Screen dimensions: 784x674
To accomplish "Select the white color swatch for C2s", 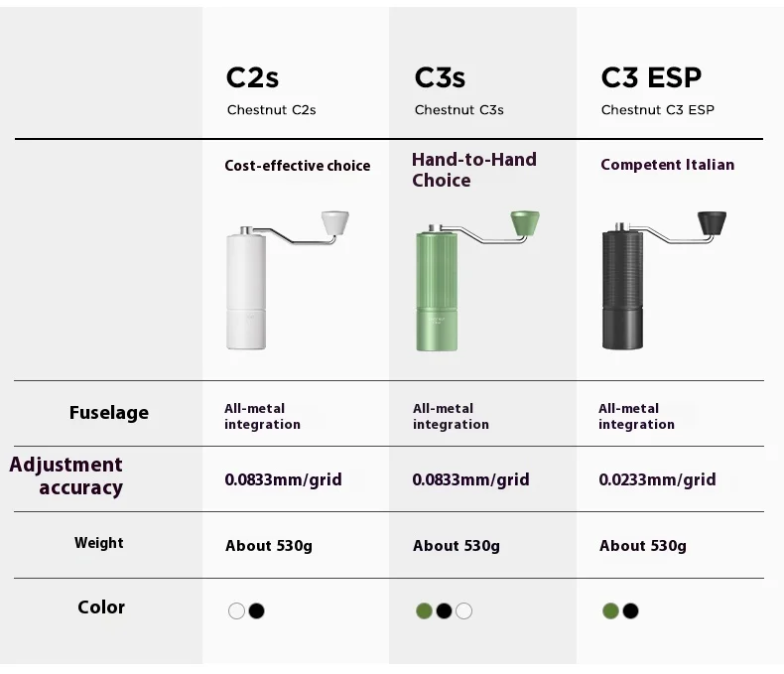I will point(236,610).
